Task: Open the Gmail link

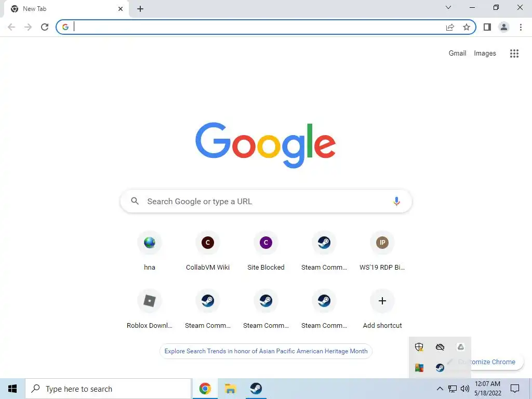Action: (457, 54)
